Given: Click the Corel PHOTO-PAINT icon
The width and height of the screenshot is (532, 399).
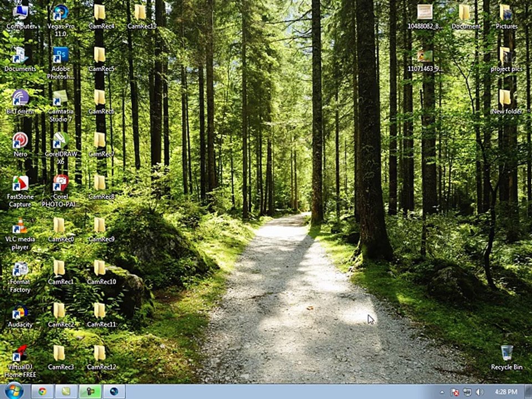Looking at the screenshot, I should coord(61,191).
